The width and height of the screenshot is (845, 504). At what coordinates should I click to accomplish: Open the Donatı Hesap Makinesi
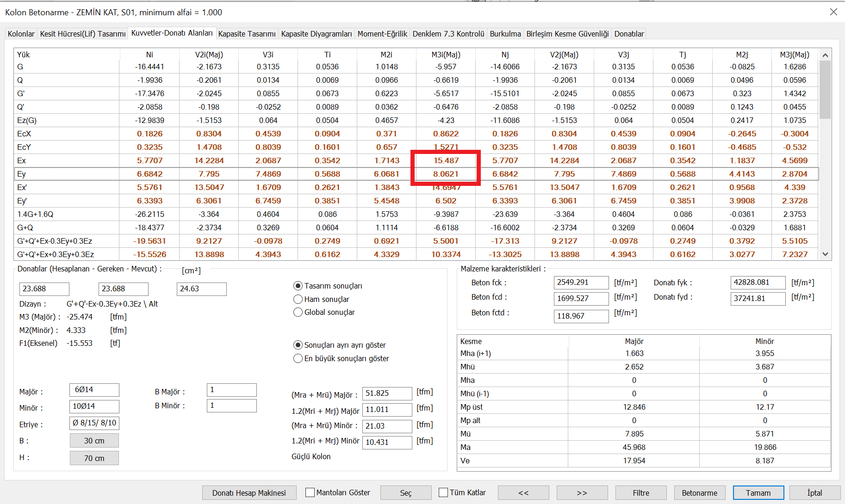pos(249,493)
